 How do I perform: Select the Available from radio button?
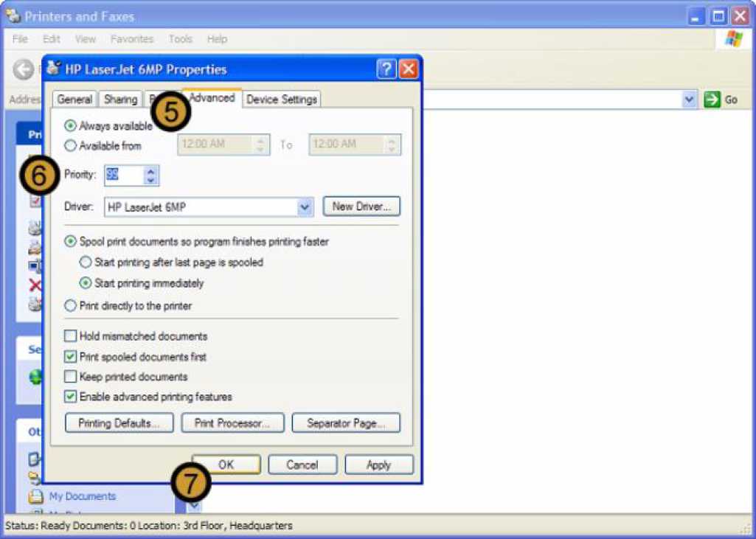coord(70,145)
